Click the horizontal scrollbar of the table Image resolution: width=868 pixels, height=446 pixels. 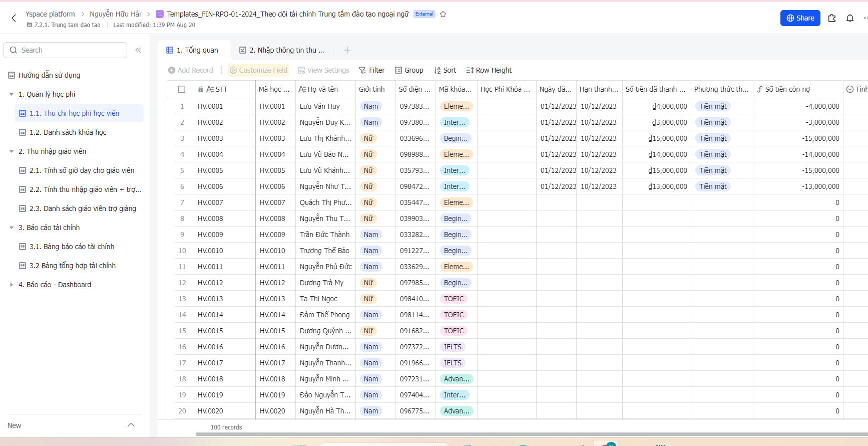(531, 434)
